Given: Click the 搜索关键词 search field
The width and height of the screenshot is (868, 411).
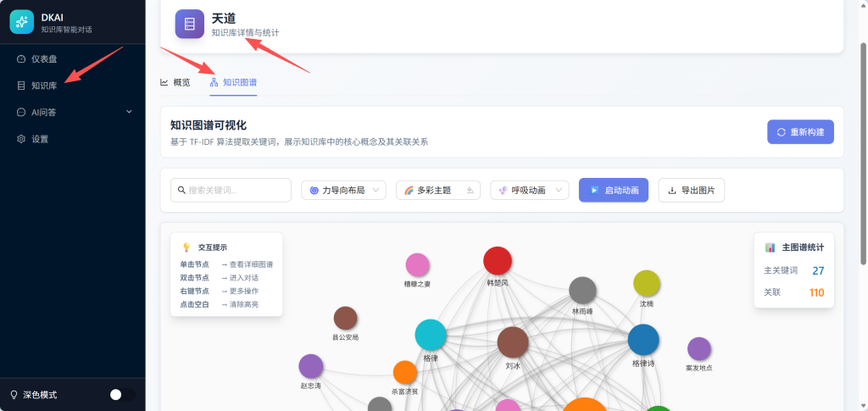Looking at the screenshot, I should pyautogui.click(x=231, y=191).
